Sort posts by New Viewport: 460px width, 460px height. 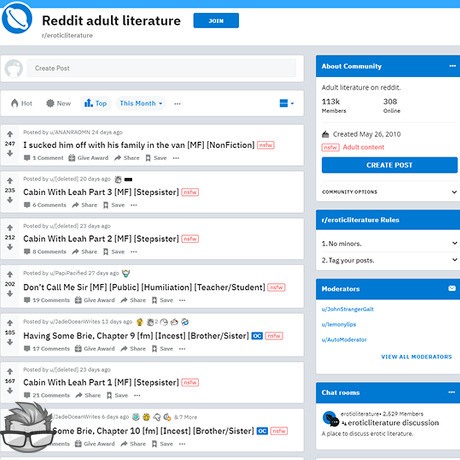[x=58, y=103]
